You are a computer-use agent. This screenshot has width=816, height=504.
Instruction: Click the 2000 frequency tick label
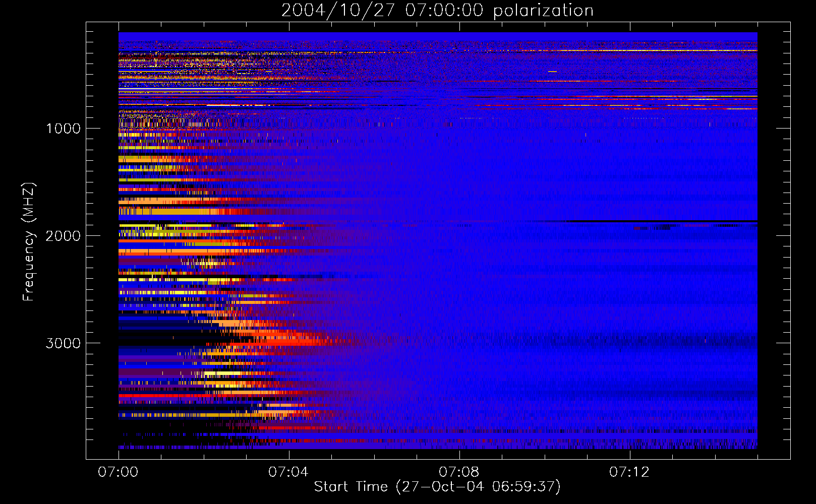click(x=63, y=236)
